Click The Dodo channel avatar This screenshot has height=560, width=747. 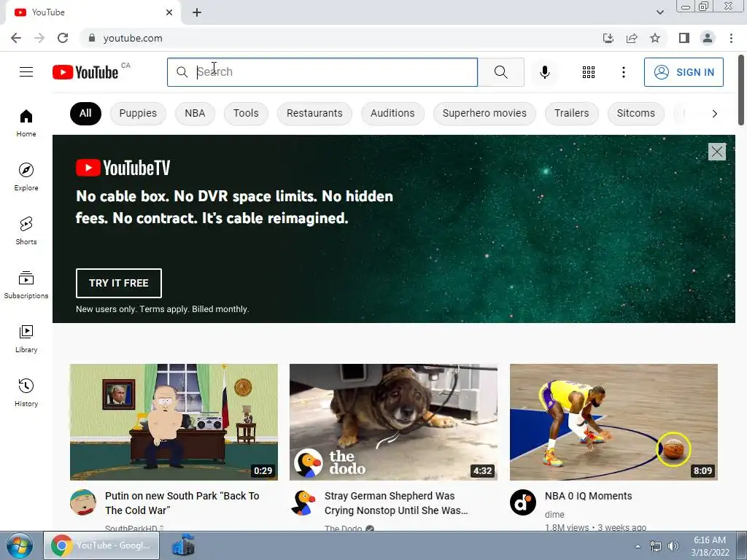(303, 502)
